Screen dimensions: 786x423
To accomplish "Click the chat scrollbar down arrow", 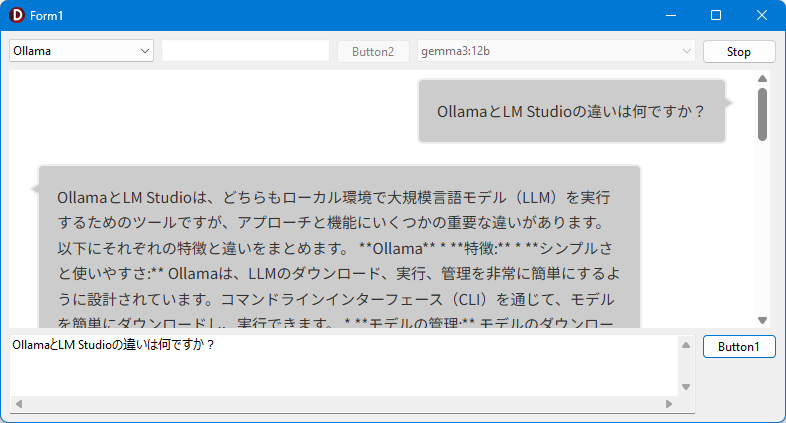I will (762, 320).
